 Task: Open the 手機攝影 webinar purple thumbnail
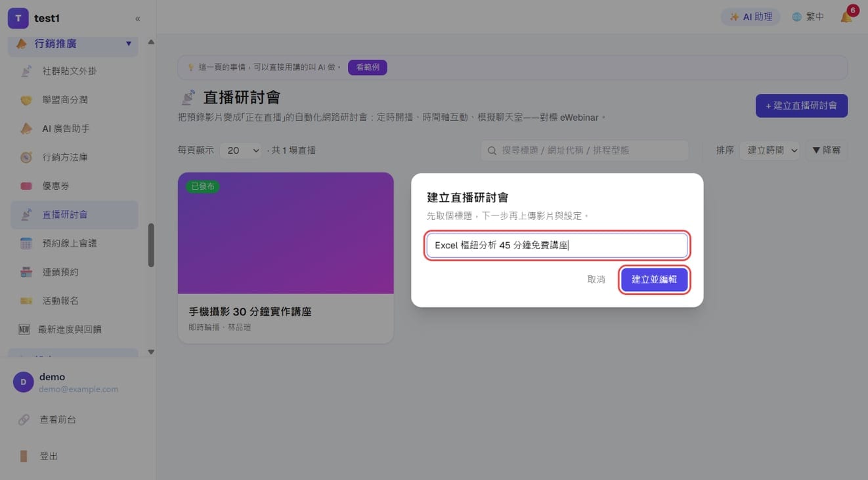click(x=286, y=233)
